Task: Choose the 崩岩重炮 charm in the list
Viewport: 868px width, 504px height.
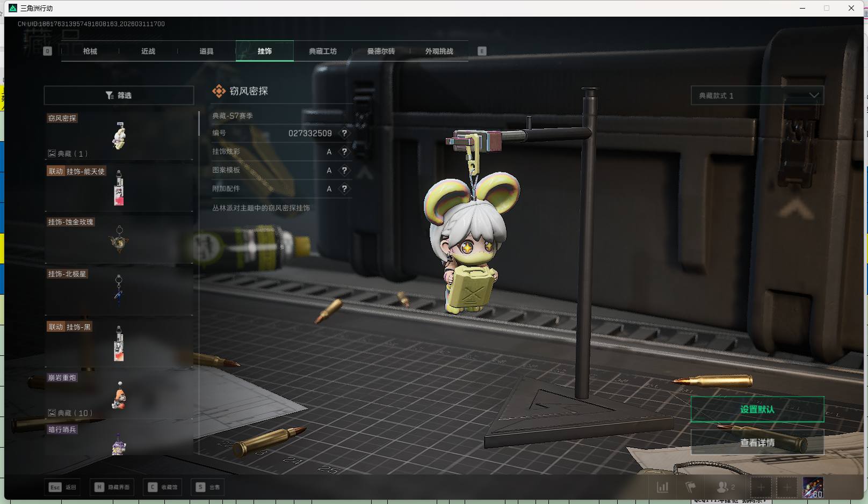Action: (x=119, y=396)
